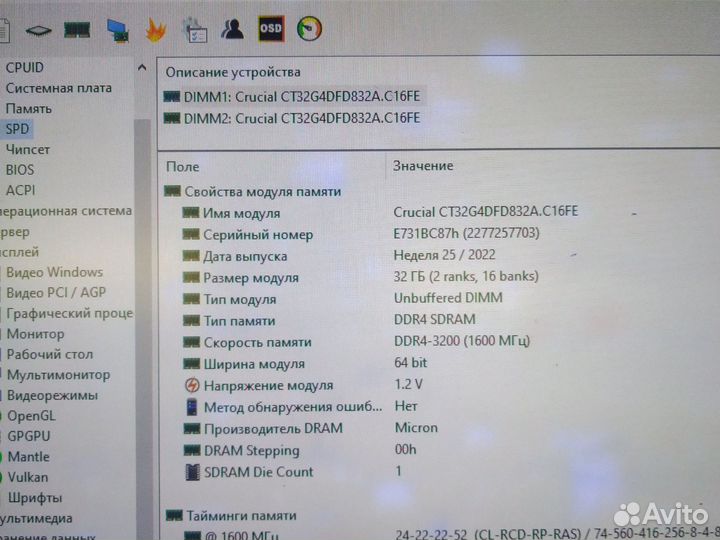Open Шрифты in the sidebar
Viewport: 720px width, 540px height.
pyautogui.click(x=35, y=498)
